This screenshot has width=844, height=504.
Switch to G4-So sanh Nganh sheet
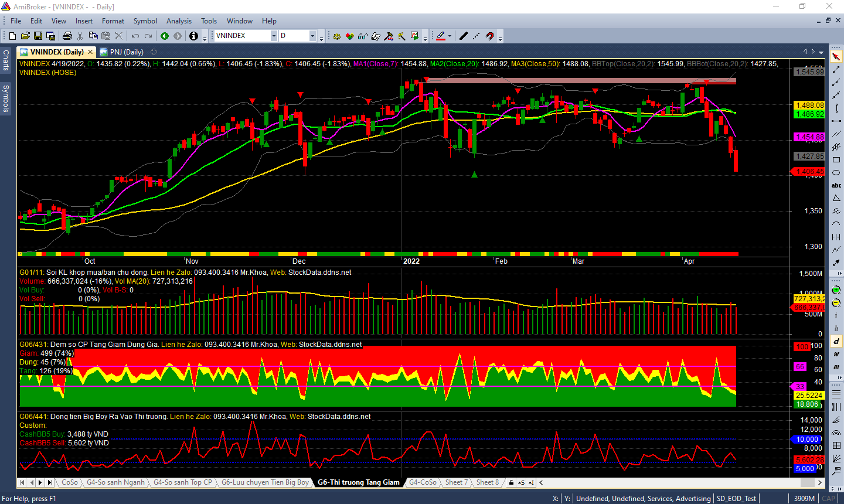click(x=115, y=482)
